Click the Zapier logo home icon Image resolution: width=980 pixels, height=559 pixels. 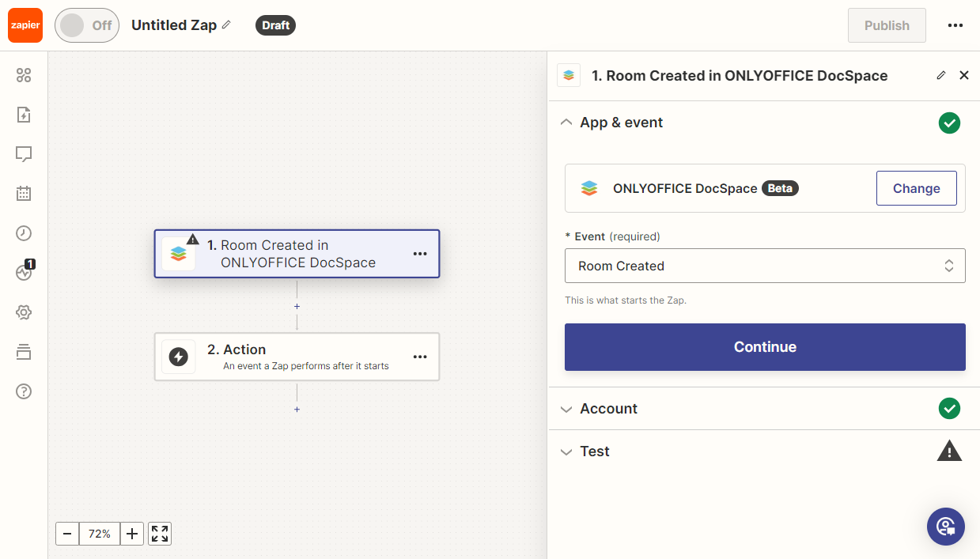click(x=25, y=25)
